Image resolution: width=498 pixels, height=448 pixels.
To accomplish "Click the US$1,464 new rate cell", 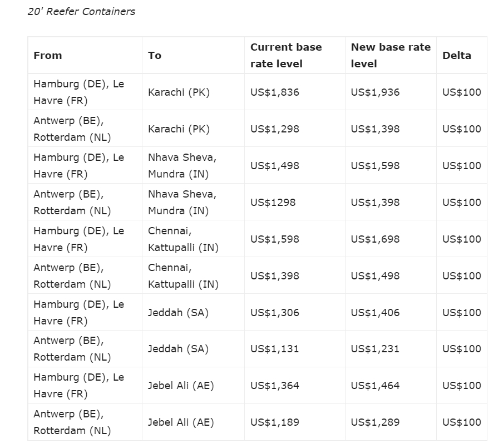I will click(375, 386).
